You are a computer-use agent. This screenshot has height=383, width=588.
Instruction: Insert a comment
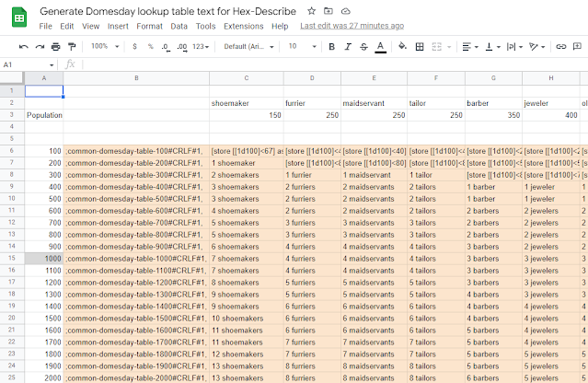pyautogui.click(x=577, y=47)
